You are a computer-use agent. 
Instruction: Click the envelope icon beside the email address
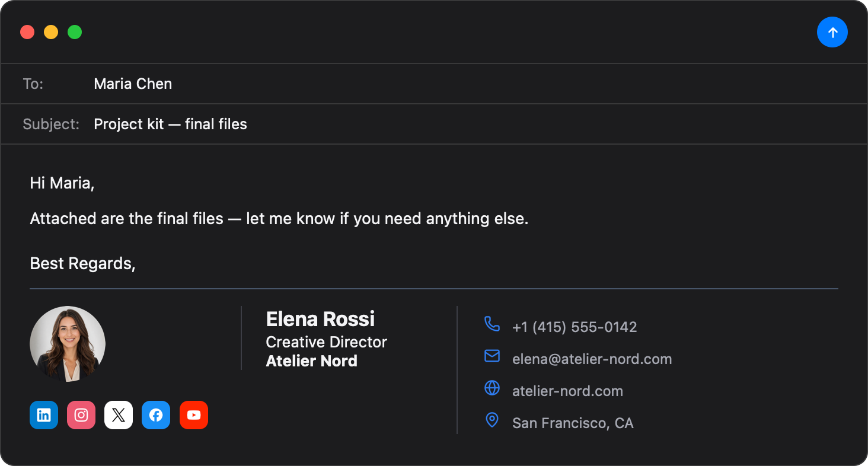(492, 356)
